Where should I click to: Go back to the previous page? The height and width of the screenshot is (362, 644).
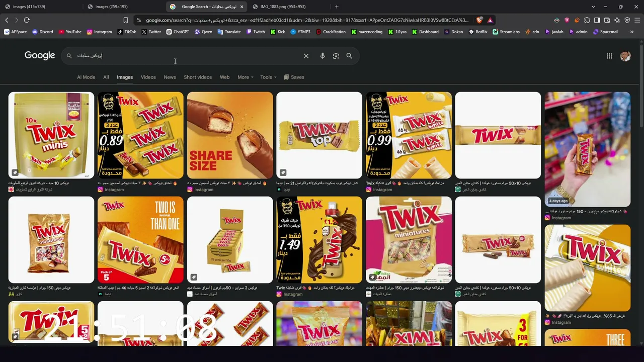[x=7, y=20]
